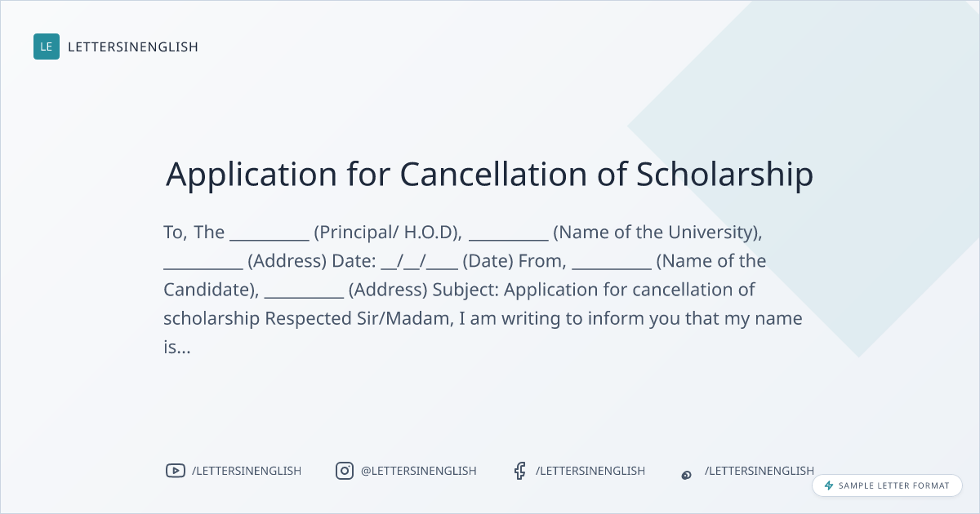This screenshot has height=514, width=980.
Task: Click the blank before (Principal/ H.O.D)
Action: 269,234
